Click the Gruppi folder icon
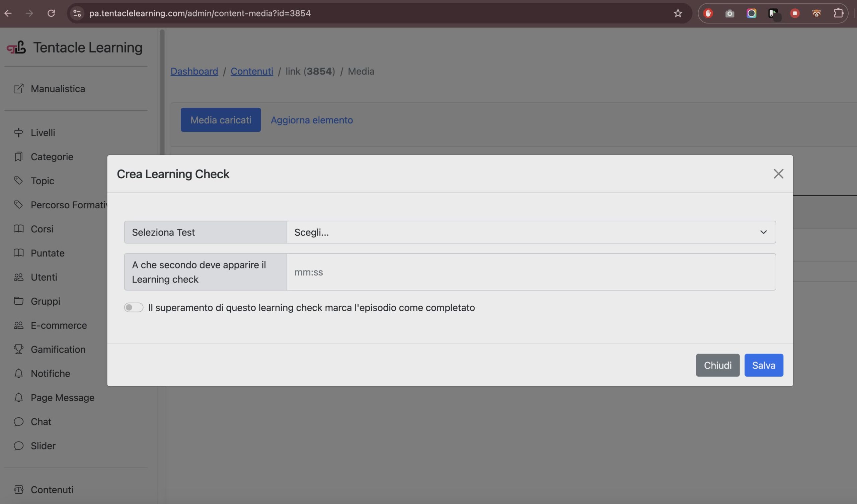Screen dimensions: 857x504 19,301
